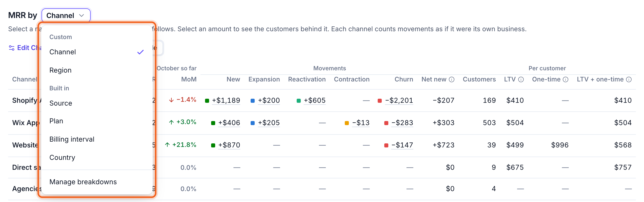The image size is (644, 202).
Task: Choose Billing interval breakdown
Action: pyautogui.click(x=97, y=139)
